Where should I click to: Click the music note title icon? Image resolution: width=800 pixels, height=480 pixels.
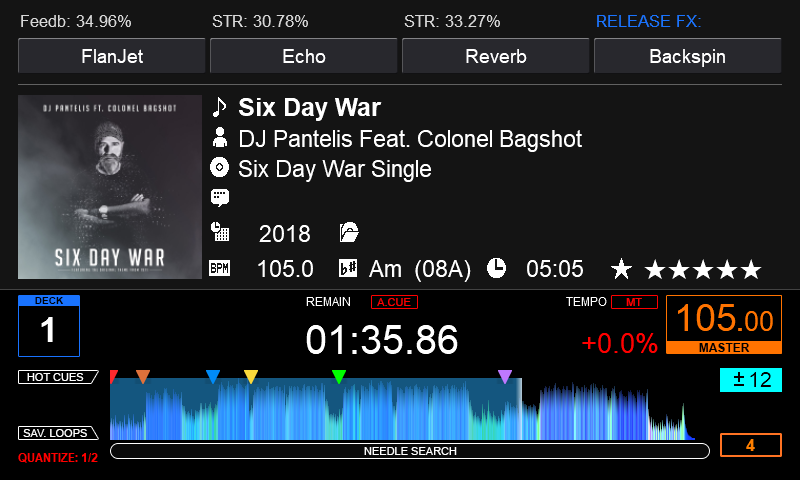(x=220, y=107)
